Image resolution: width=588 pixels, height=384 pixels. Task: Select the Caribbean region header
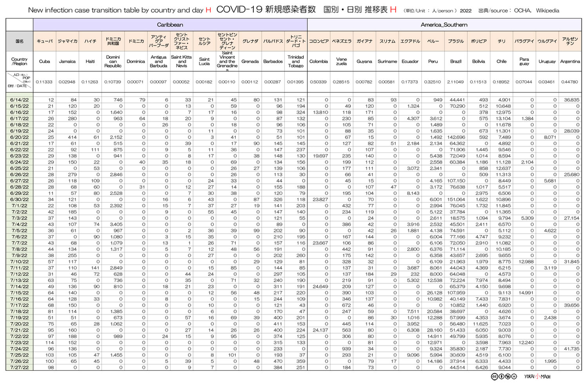pos(171,24)
